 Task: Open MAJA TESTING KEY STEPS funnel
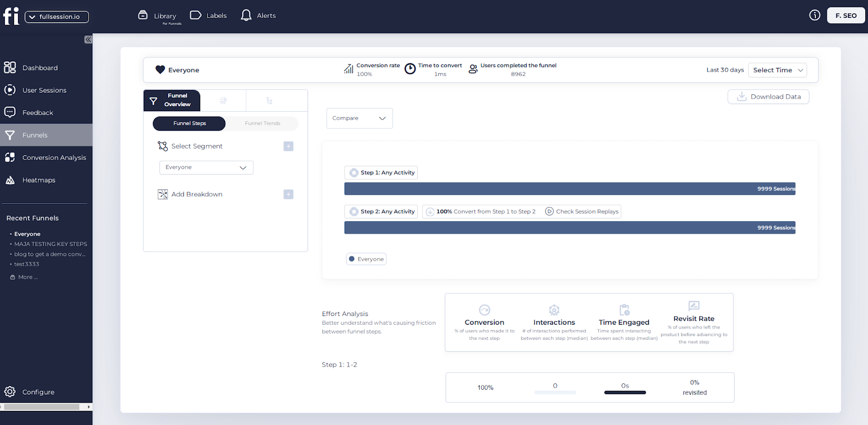50,244
